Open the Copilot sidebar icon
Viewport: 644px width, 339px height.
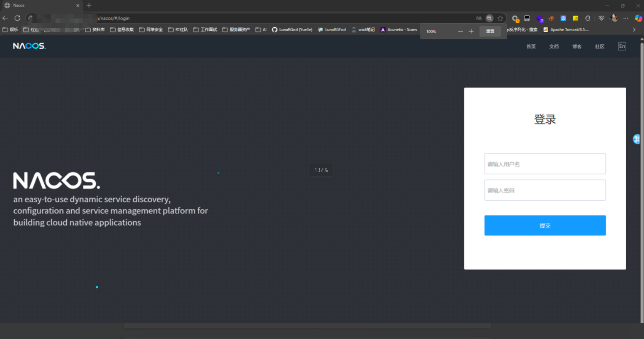click(x=638, y=18)
